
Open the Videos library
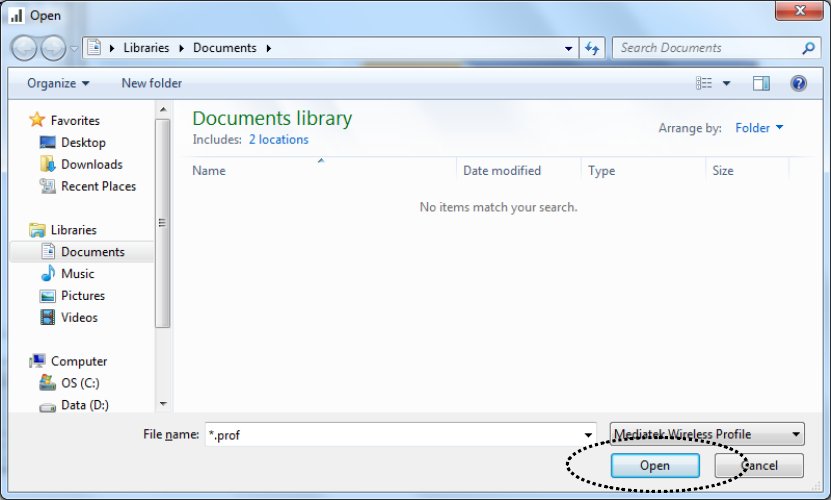point(79,317)
